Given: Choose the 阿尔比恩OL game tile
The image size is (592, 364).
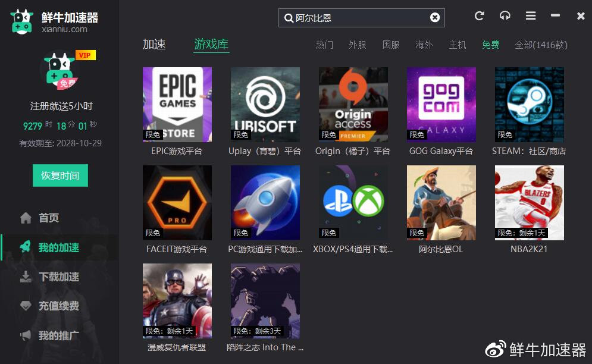Looking at the screenshot, I should (x=441, y=203).
